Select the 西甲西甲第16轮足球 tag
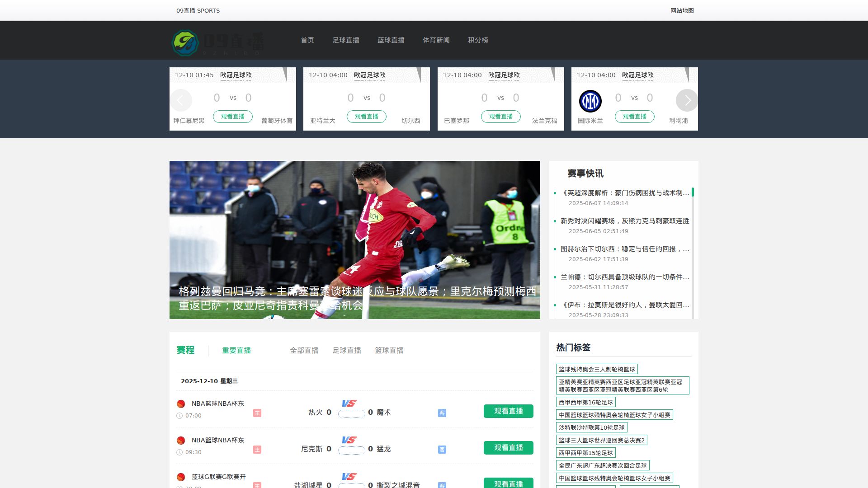Image resolution: width=868 pixels, height=488 pixels. click(x=585, y=402)
